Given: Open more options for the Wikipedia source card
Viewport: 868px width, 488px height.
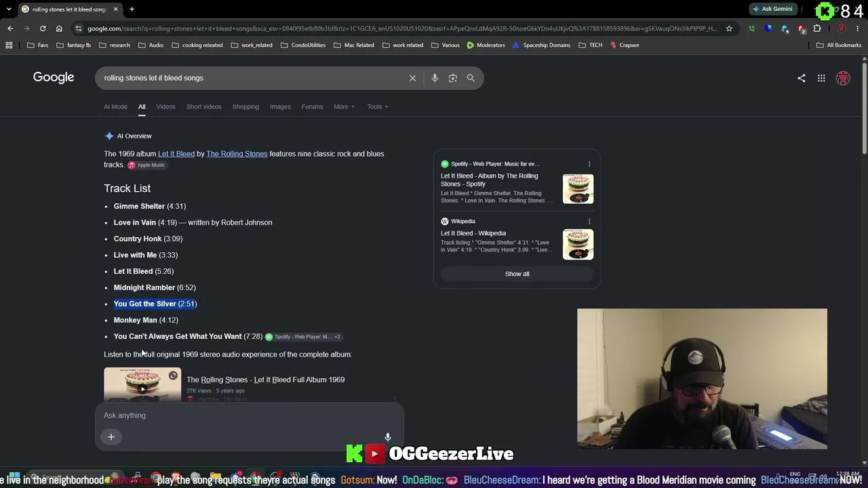Looking at the screenshot, I should (589, 222).
